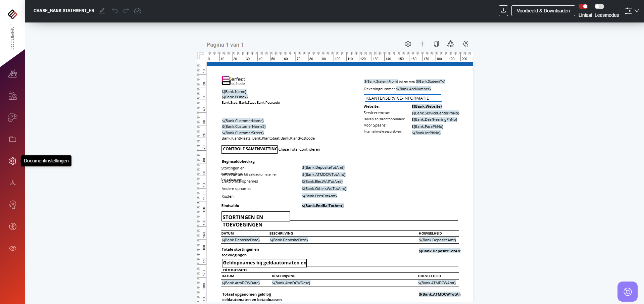Open the help chat lifebuoy button
Viewport: 644px width, 304px height.
click(x=627, y=292)
